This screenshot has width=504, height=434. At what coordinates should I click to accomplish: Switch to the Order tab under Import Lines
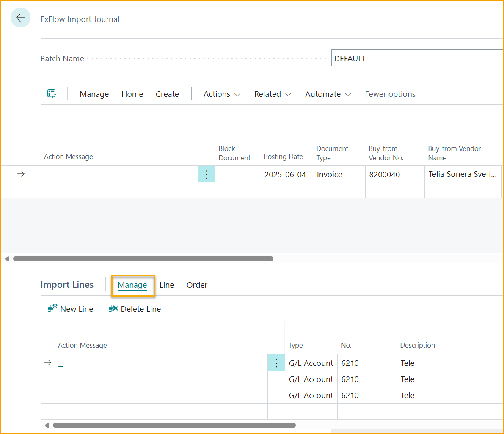click(x=197, y=285)
